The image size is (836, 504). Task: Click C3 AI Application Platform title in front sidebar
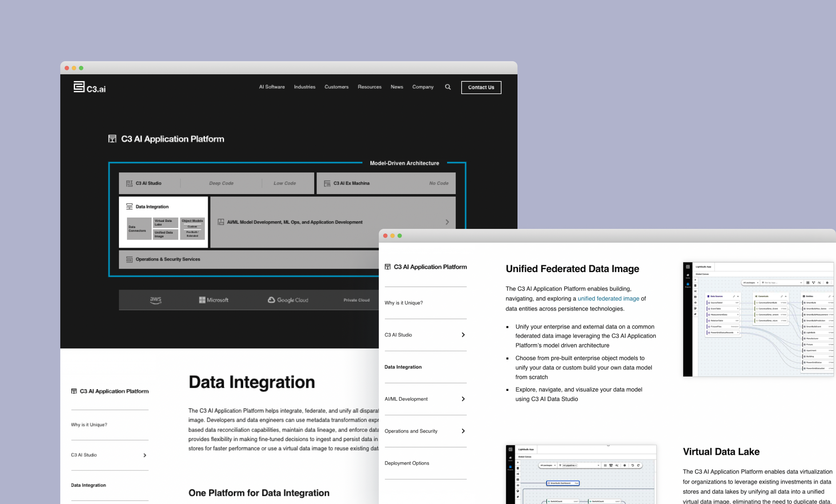pos(430,267)
